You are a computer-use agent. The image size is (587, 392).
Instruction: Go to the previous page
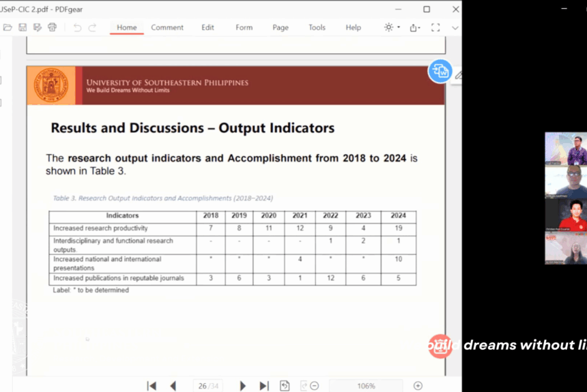(173, 386)
